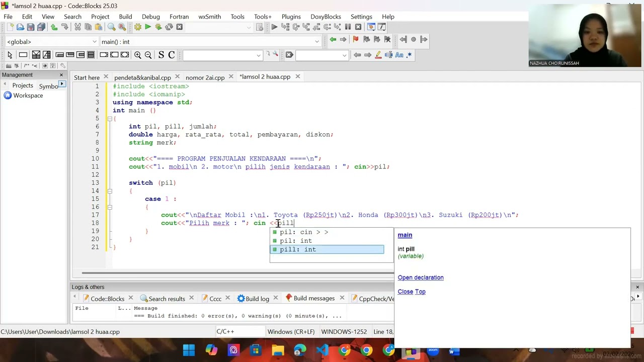Screen dimensions: 644x362
Task: Click the Cut scissors icon
Action: [78, 27]
